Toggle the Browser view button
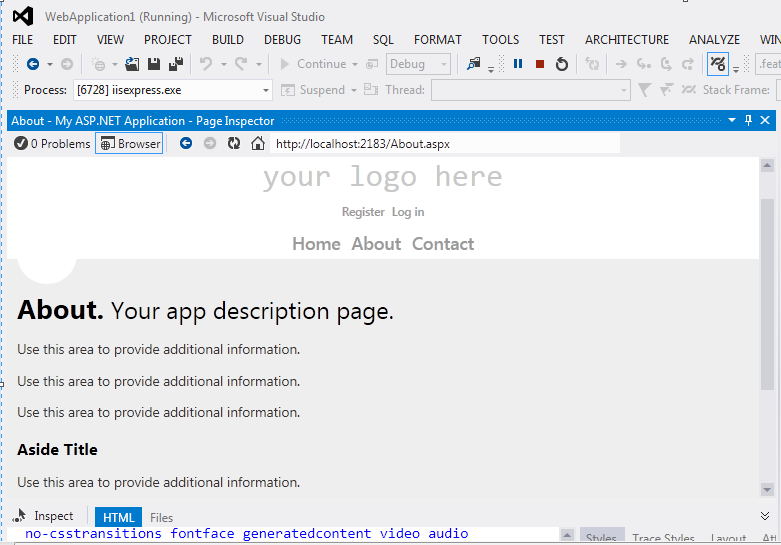This screenshot has width=781, height=545. click(x=130, y=143)
